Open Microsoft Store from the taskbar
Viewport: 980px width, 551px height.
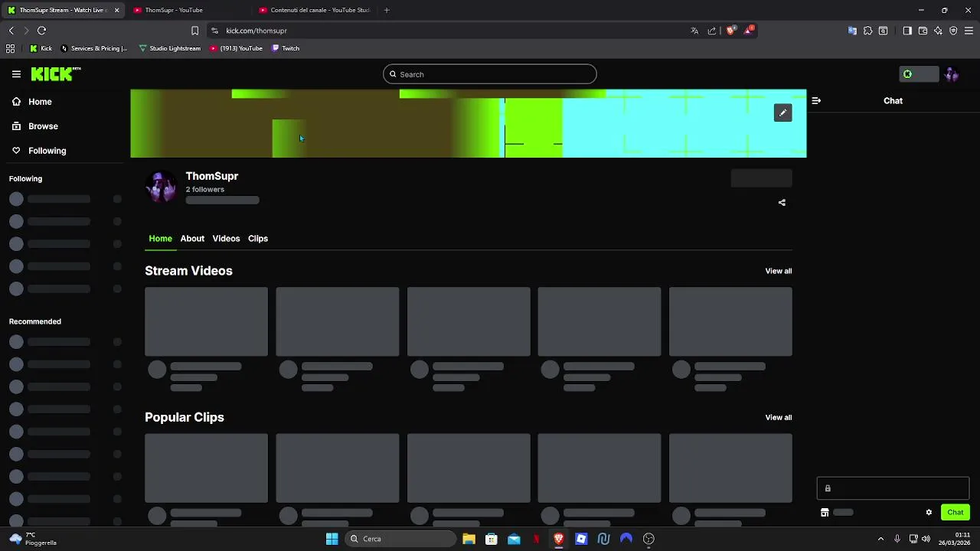[x=492, y=539]
